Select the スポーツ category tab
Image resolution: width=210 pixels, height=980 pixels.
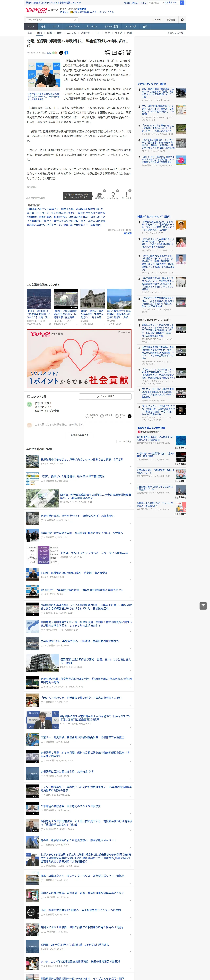pyautogui.click(x=86, y=33)
